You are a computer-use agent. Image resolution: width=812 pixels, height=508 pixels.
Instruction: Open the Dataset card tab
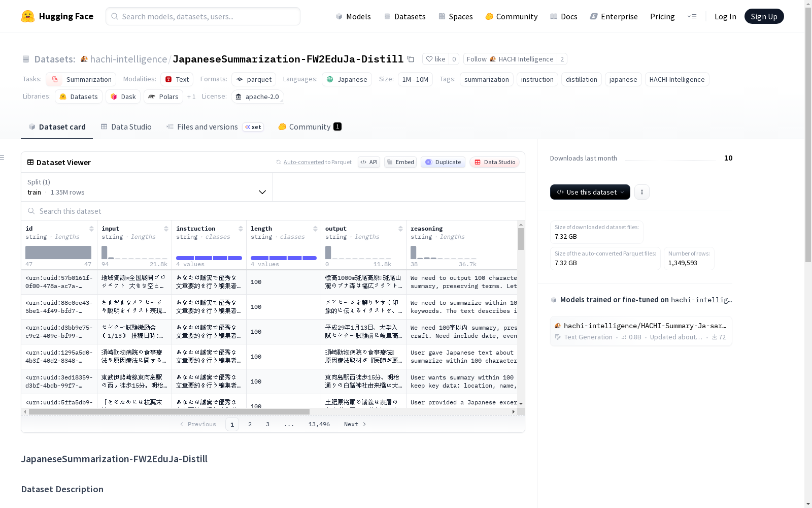pos(57,127)
